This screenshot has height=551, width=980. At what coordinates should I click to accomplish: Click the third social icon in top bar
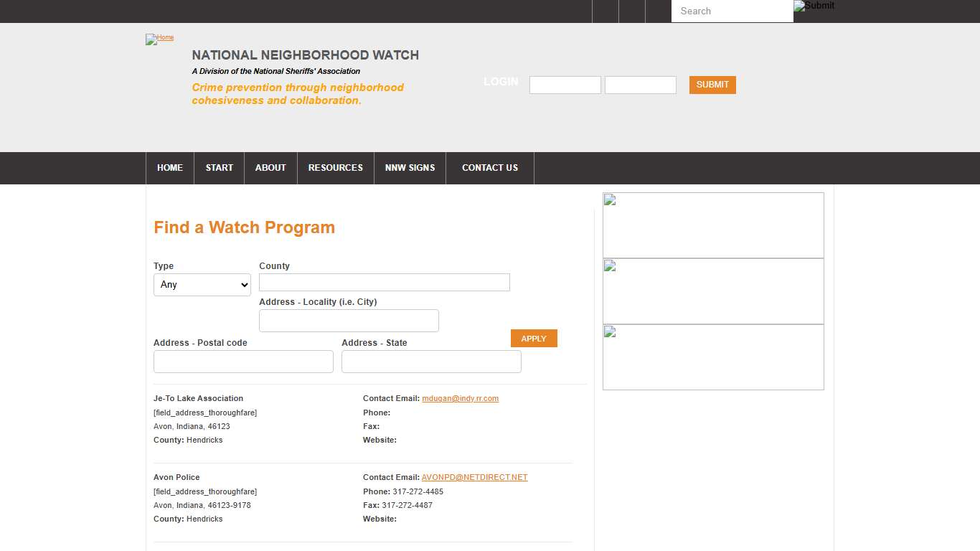click(x=658, y=11)
